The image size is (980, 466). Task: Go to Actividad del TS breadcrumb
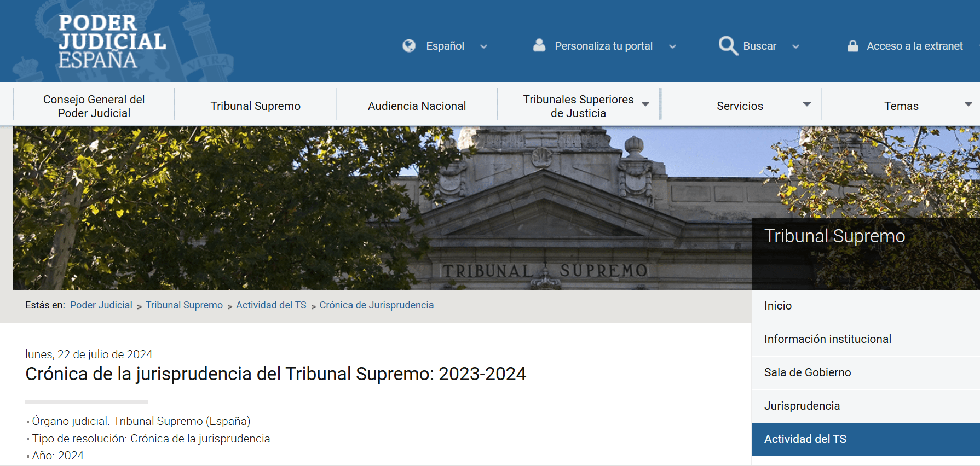click(271, 305)
